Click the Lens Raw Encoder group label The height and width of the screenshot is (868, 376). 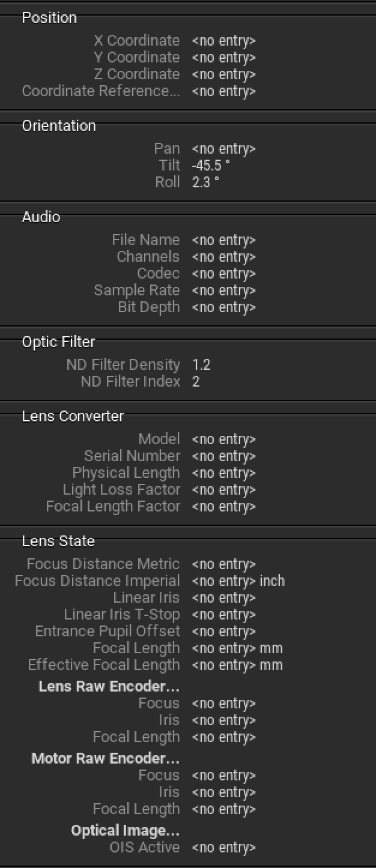(x=109, y=686)
